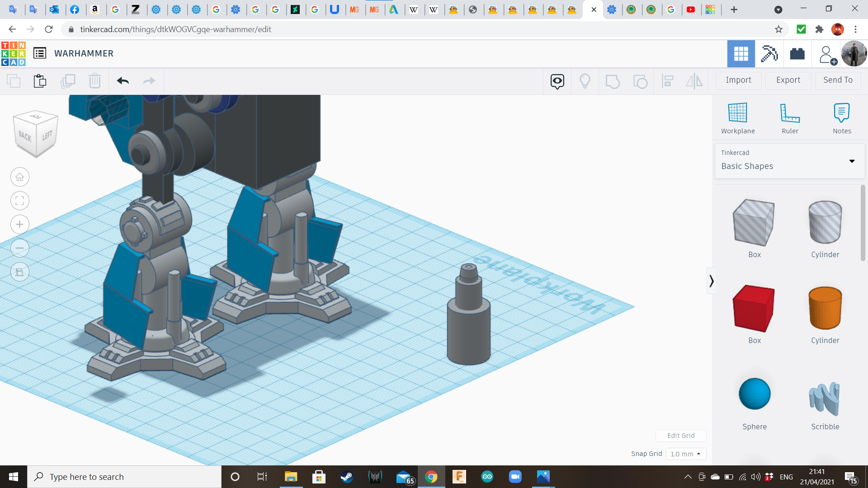Viewport: 868px width, 488px height.
Task: Switch to Blocks mode pickaxe icon
Action: click(x=769, y=54)
